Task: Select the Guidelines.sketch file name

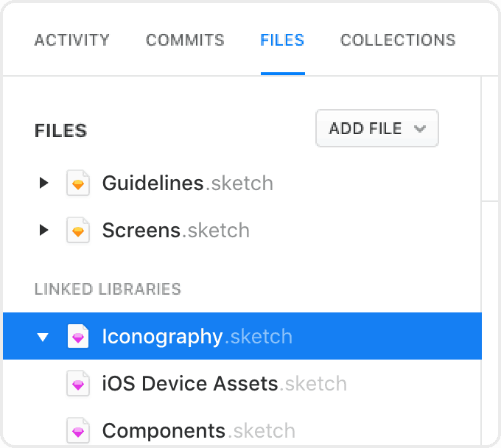Action: point(188,183)
